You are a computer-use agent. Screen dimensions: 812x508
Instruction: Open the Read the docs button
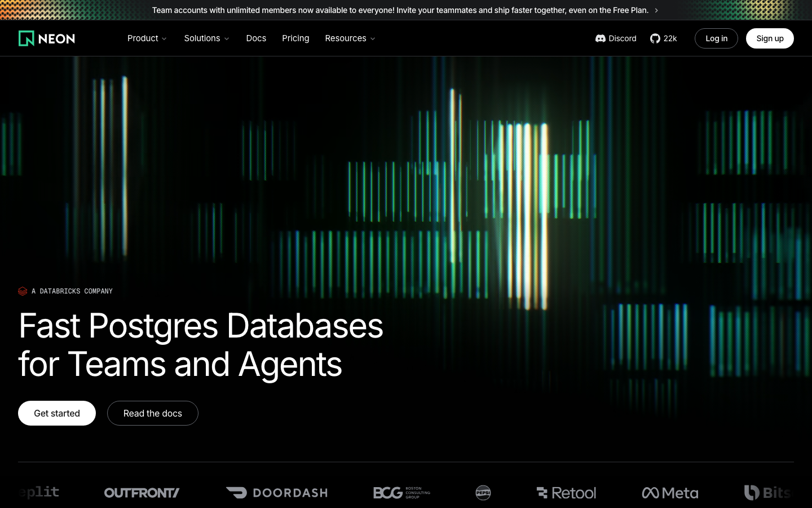(x=153, y=413)
